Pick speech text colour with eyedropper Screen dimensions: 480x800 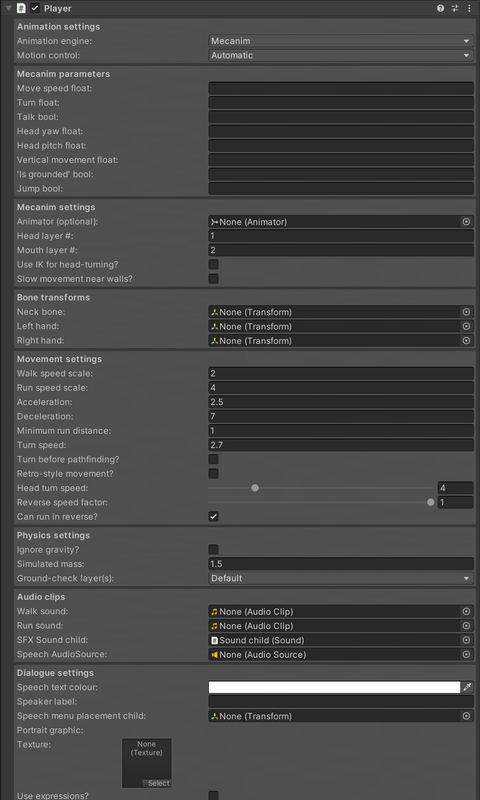pos(467,687)
